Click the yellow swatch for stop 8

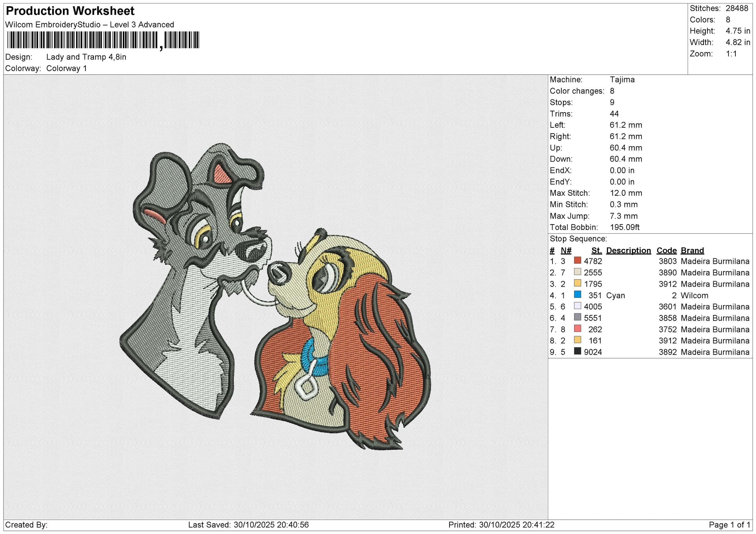click(578, 340)
